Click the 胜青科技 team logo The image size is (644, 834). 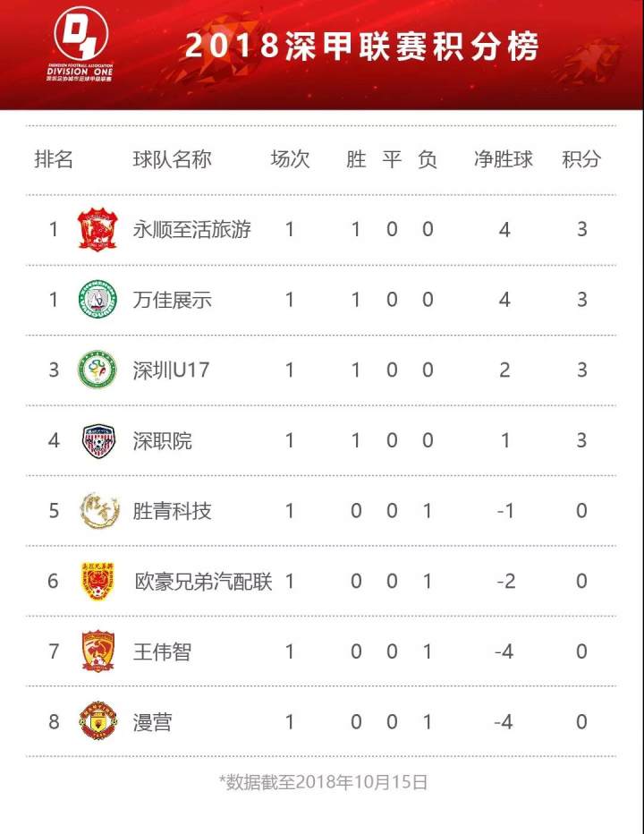pos(97,511)
